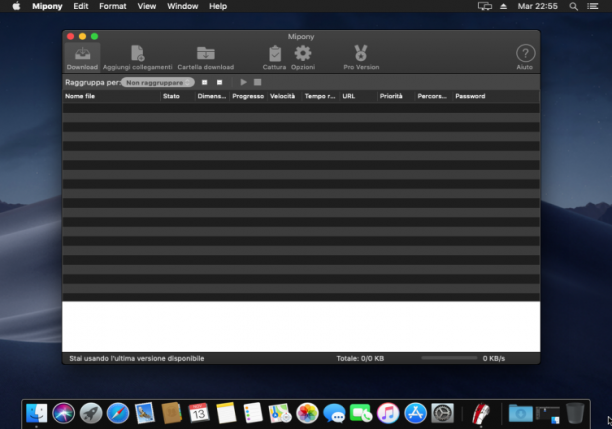Open Messages from the Dock

click(x=334, y=413)
